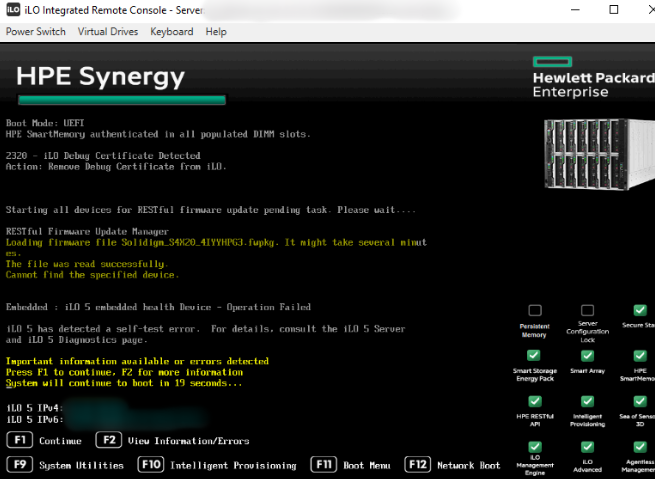Click the 'iLO 5 IPv6:' label
655x479 pixels.
pyautogui.click(x=34, y=419)
